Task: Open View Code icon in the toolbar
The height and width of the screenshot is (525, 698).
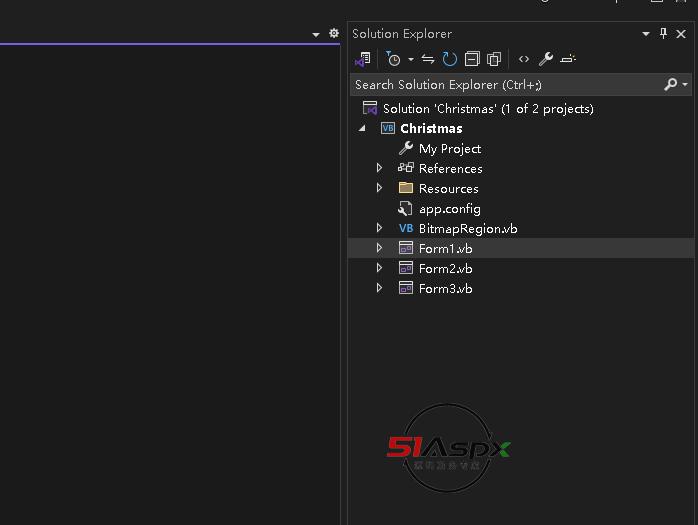Action: point(524,59)
